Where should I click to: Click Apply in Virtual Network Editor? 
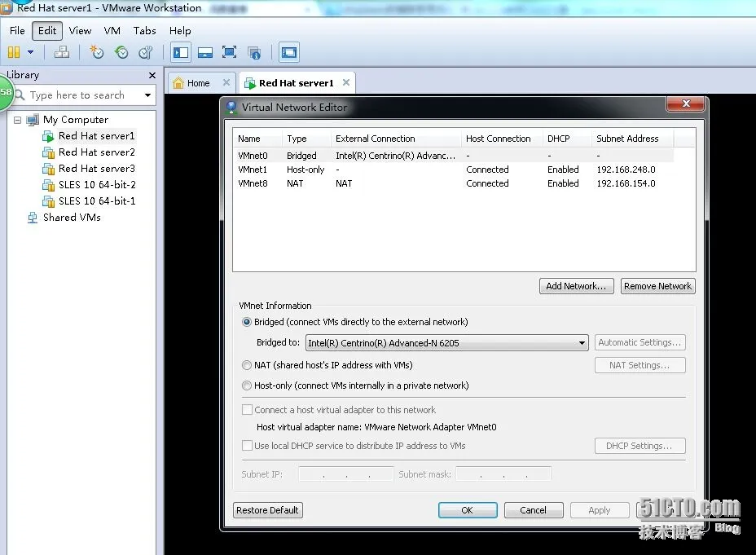[x=600, y=510]
